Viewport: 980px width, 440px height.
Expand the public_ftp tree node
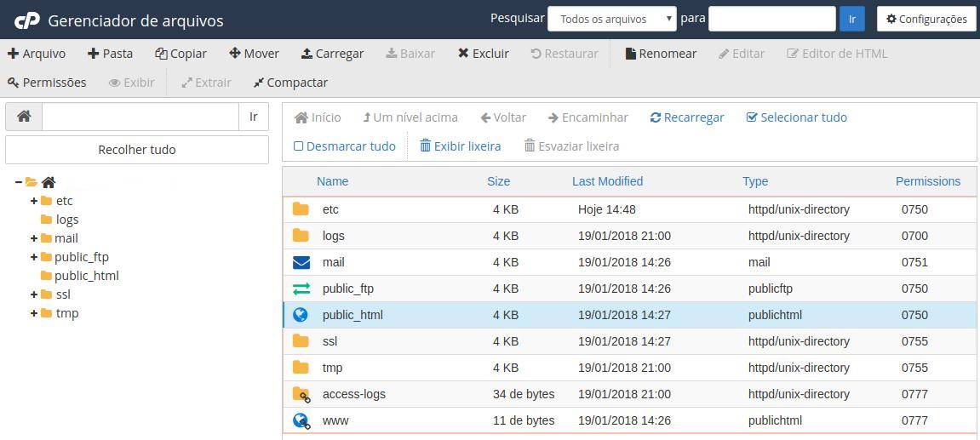(34, 257)
